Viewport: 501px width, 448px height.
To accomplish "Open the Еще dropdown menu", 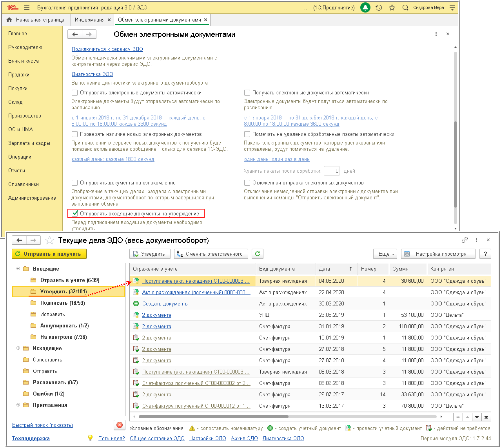I will pyautogui.click(x=385, y=254).
